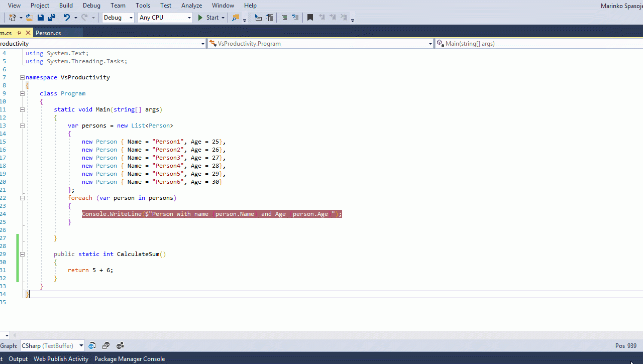Click the Save All toolbar icon
The height and width of the screenshot is (364, 643).
(51, 18)
